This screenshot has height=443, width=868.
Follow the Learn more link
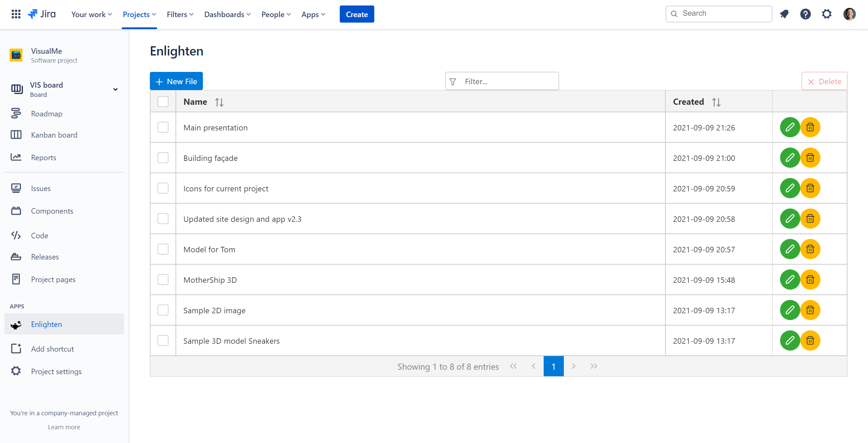pyautogui.click(x=64, y=427)
